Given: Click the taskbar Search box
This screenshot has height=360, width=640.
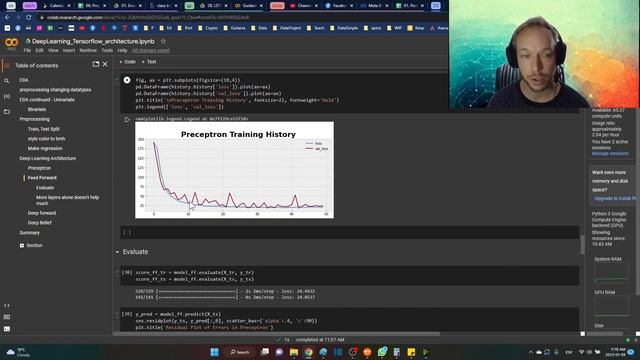Looking at the screenshot, I should (x=239, y=352).
